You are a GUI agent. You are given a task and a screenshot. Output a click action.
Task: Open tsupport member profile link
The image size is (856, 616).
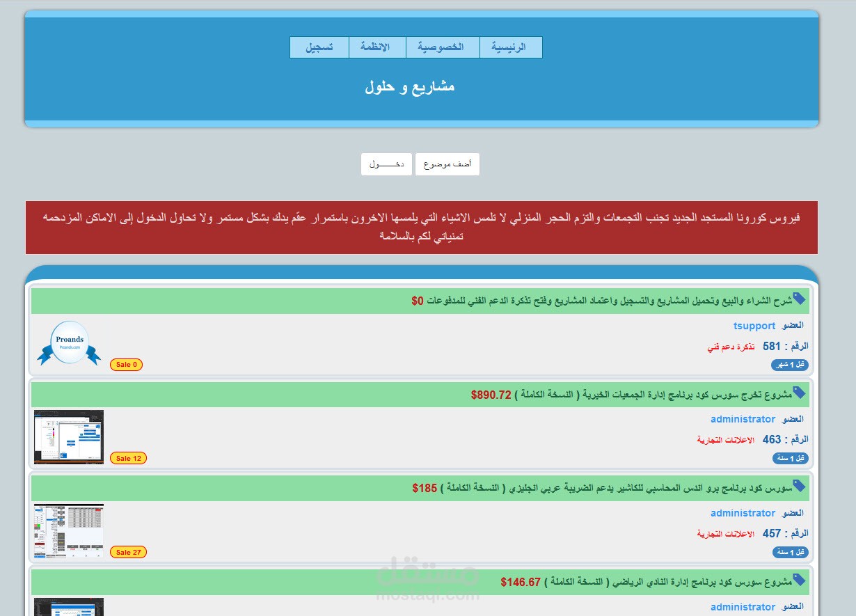pyautogui.click(x=754, y=326)
